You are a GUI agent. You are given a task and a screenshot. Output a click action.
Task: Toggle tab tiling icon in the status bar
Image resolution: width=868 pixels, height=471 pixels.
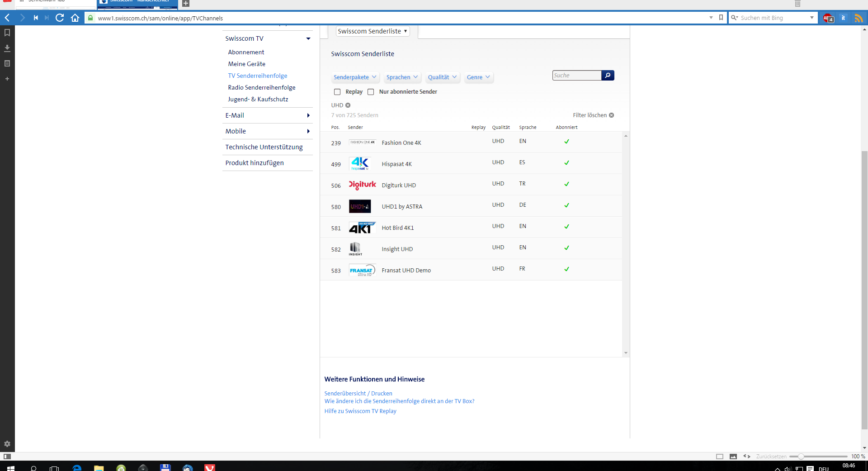(x=720, y=457)
